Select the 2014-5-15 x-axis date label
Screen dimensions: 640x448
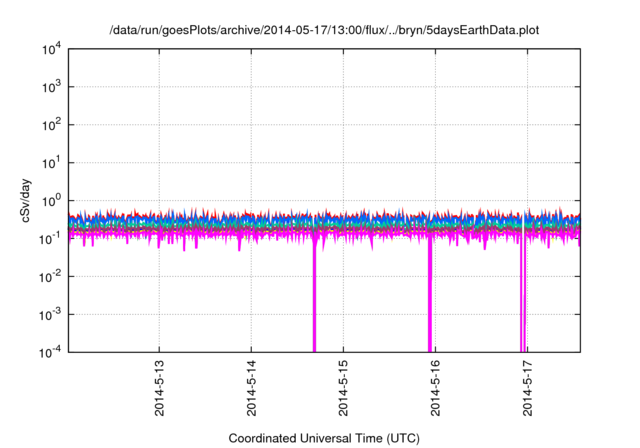(x=343, y=388)
